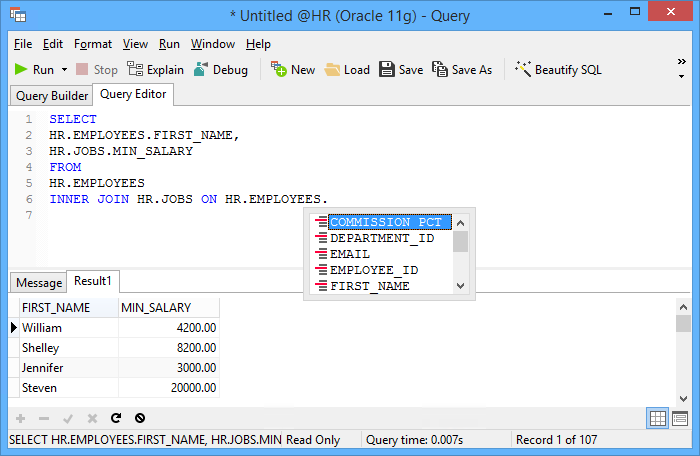The image size is (700, 456).
Task: Click the app icon in title bar
Action: coord(18,15)
